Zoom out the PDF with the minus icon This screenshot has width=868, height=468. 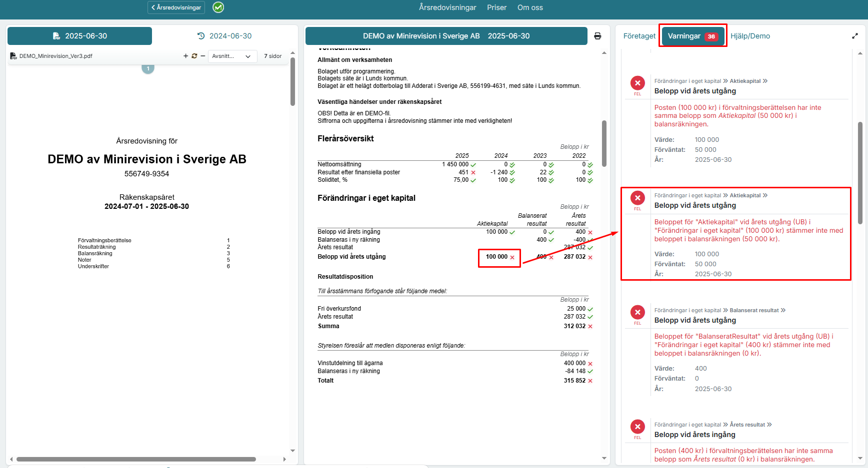coord(203,56)
